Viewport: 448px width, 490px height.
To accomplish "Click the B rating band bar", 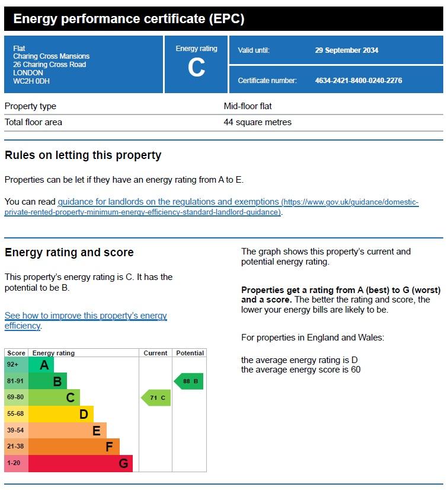I will coord(47,381).
